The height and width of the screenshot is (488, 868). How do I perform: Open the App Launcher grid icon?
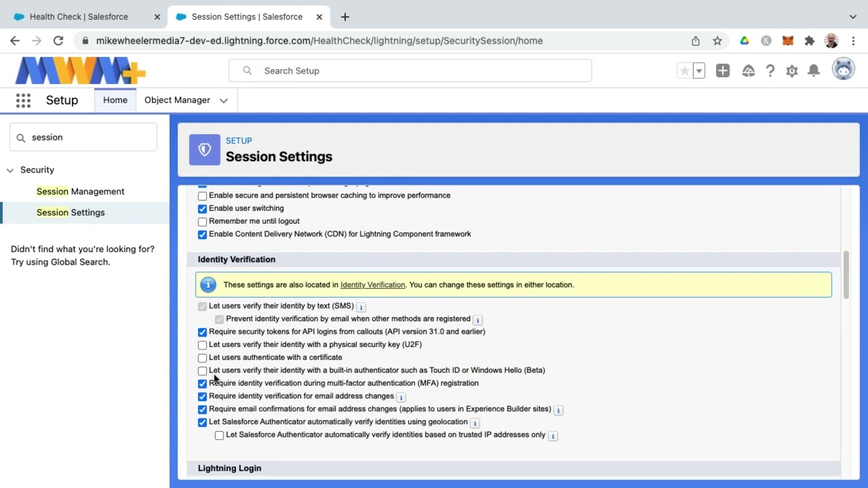point(23,100)
